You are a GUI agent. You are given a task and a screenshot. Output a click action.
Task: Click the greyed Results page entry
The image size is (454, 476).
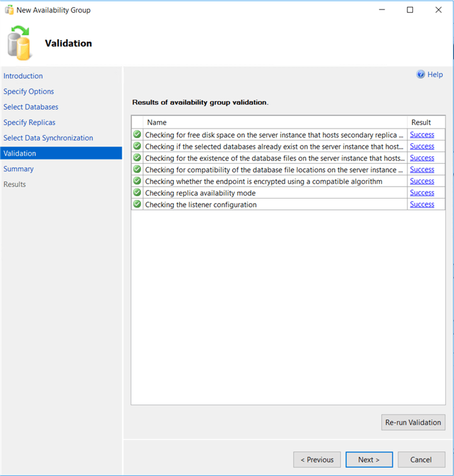click(15, 184)
